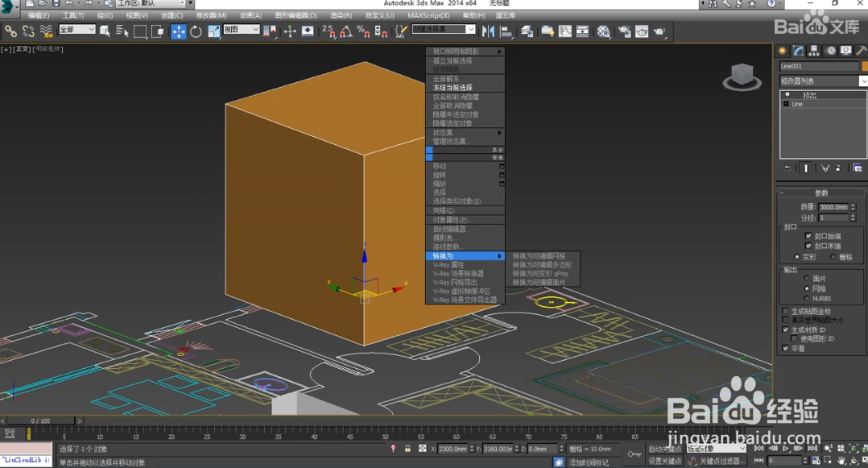The image size is (868, 468).
Task: Click the 数量 amount input field
Action: coord(833,207)
